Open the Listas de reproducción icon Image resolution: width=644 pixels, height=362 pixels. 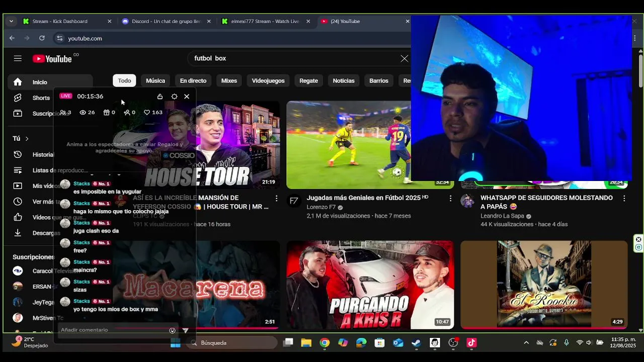click(x=18, y=170)
